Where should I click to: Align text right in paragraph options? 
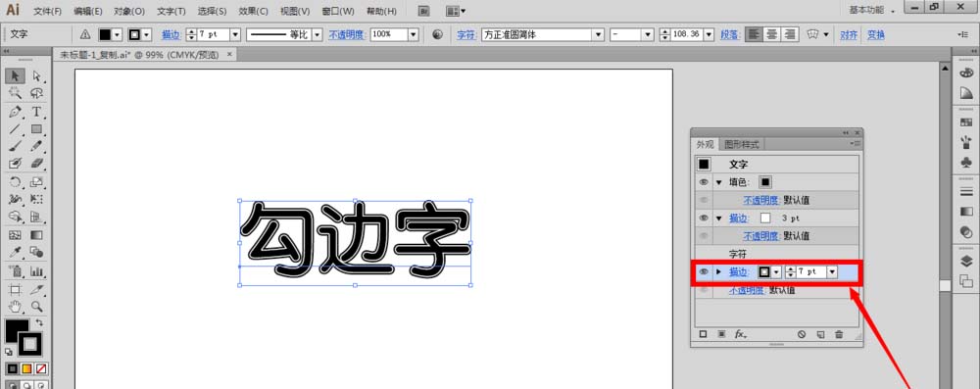coord(790,35)
